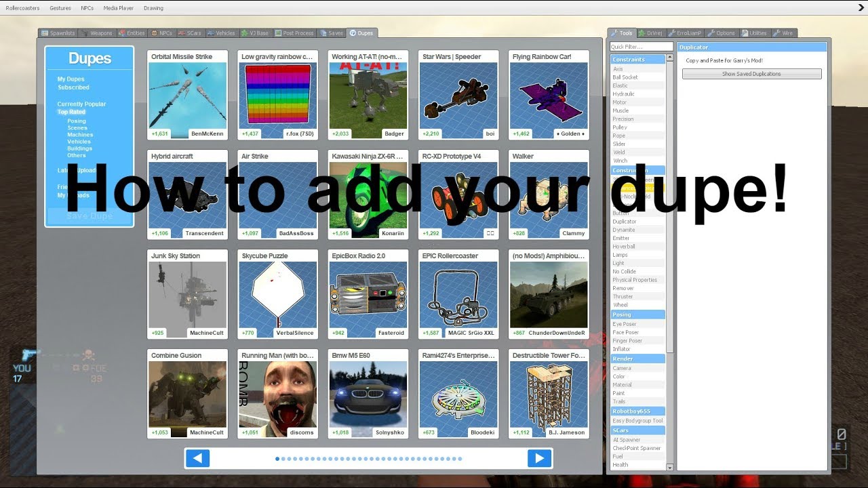
Task: Open the Orbital Missile Strike dupe
Action: pos(188,95)
